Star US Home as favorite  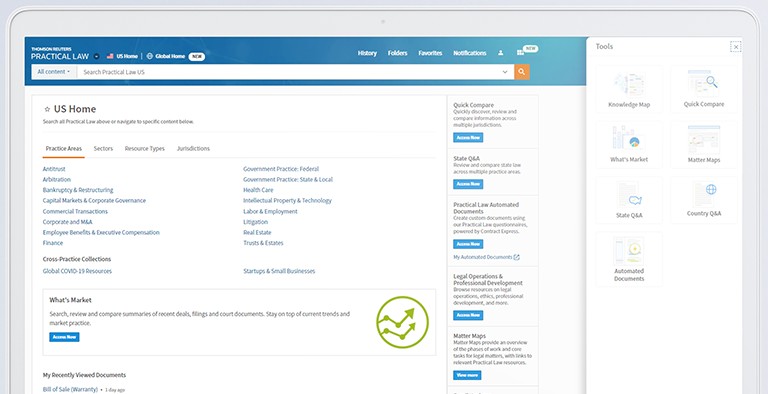(47, 109)
